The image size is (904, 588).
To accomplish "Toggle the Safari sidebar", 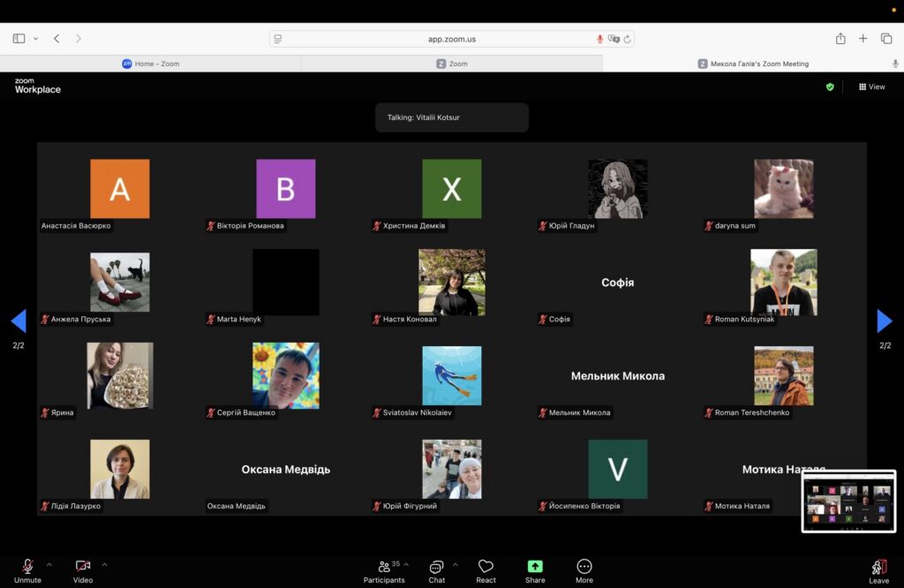I will [19, 39].
